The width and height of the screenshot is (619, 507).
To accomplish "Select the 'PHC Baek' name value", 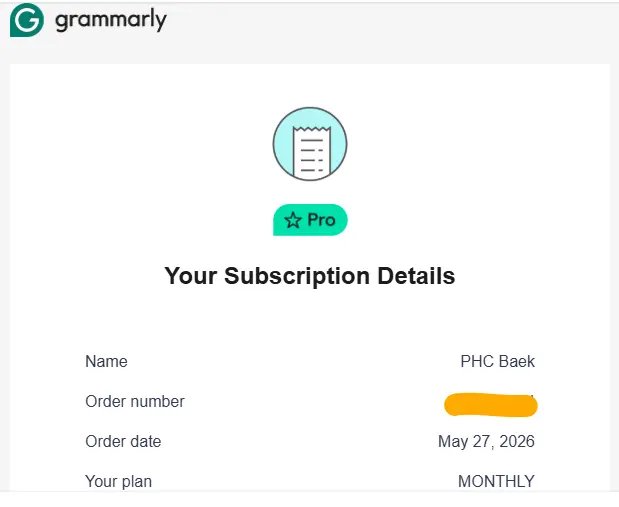I will pos(497,361).
